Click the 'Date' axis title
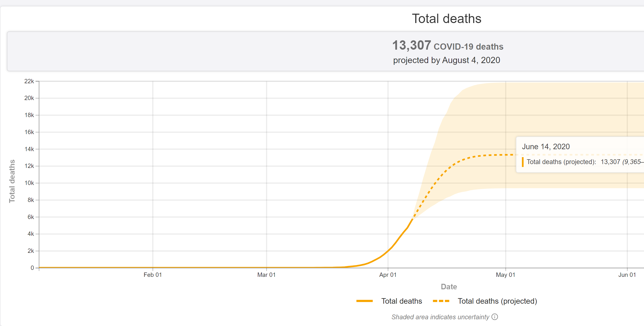Viewport: 644px width, 326px height. click(449, 286)
